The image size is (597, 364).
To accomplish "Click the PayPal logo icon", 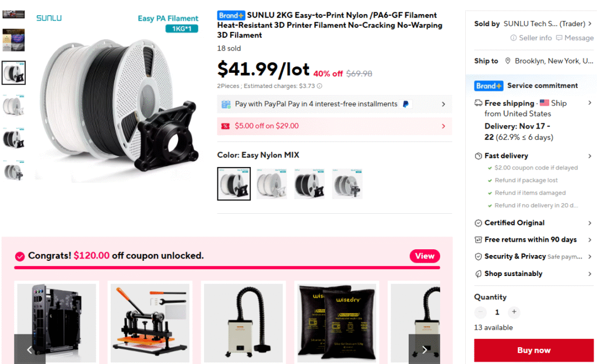I will click(406, 104).
